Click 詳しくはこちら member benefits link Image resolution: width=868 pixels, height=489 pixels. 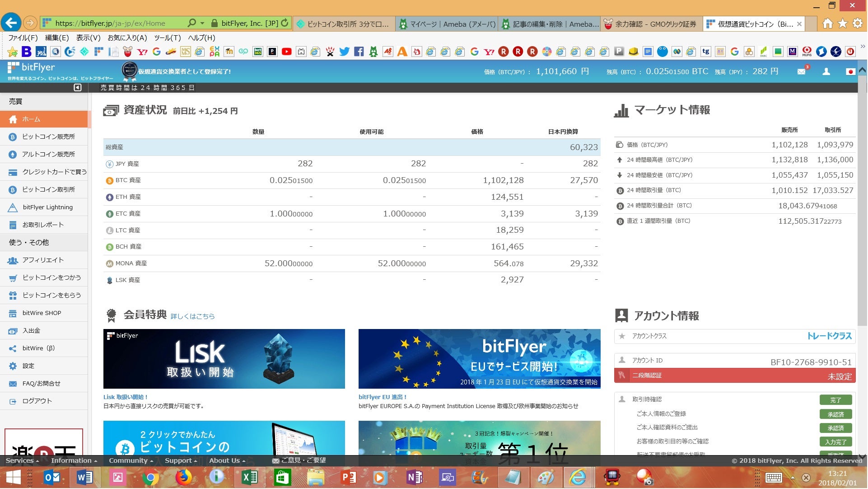(193, 316)
